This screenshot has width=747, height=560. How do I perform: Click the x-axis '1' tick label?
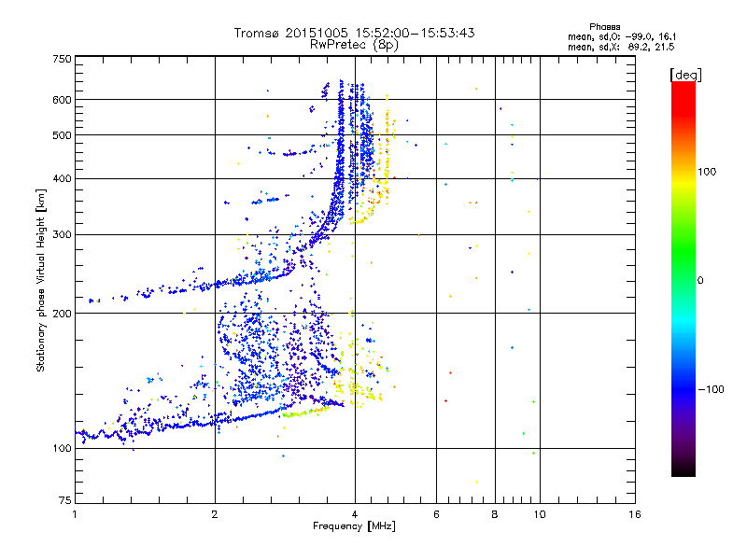click(75, 514)
